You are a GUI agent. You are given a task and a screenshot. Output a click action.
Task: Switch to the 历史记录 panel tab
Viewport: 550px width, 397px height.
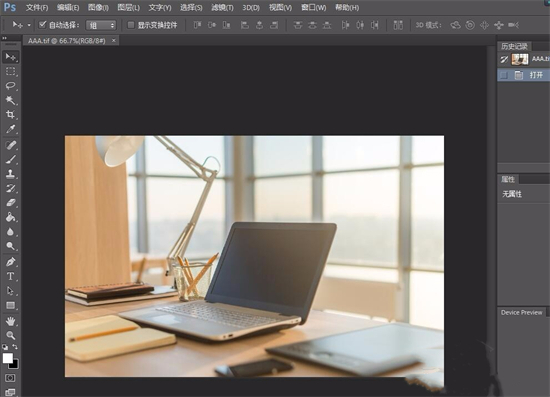(514, 46)
